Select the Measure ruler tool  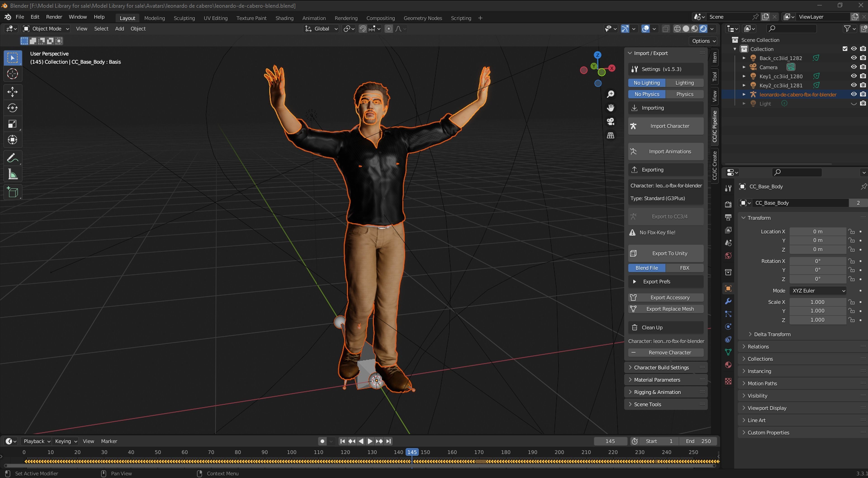coord(12,174)
